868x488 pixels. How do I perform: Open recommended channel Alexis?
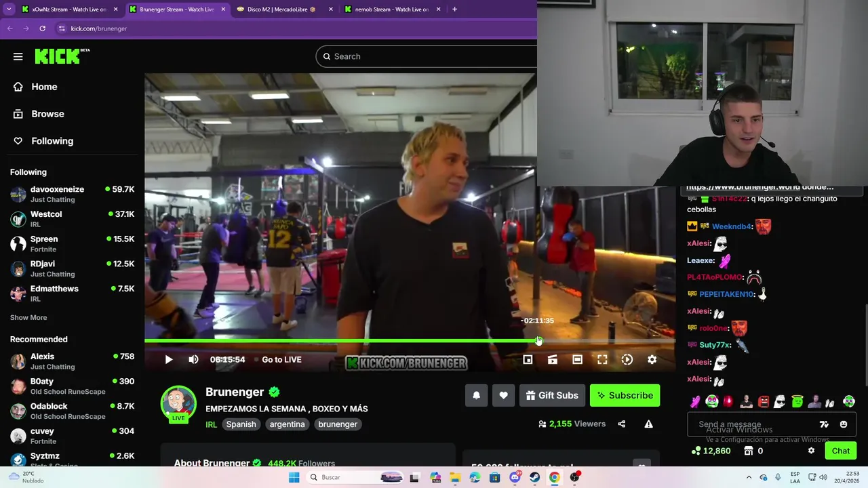(x=72, y=361)
